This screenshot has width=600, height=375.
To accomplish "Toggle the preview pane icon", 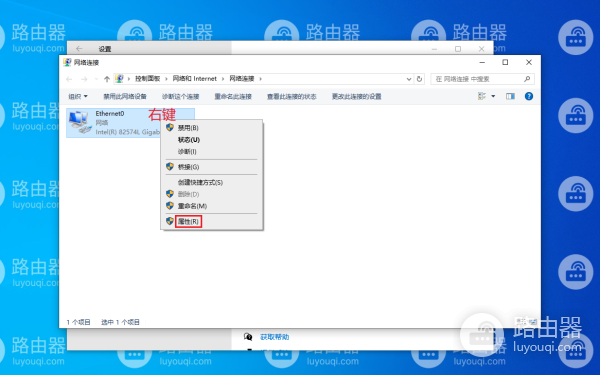I will point(510,96).
